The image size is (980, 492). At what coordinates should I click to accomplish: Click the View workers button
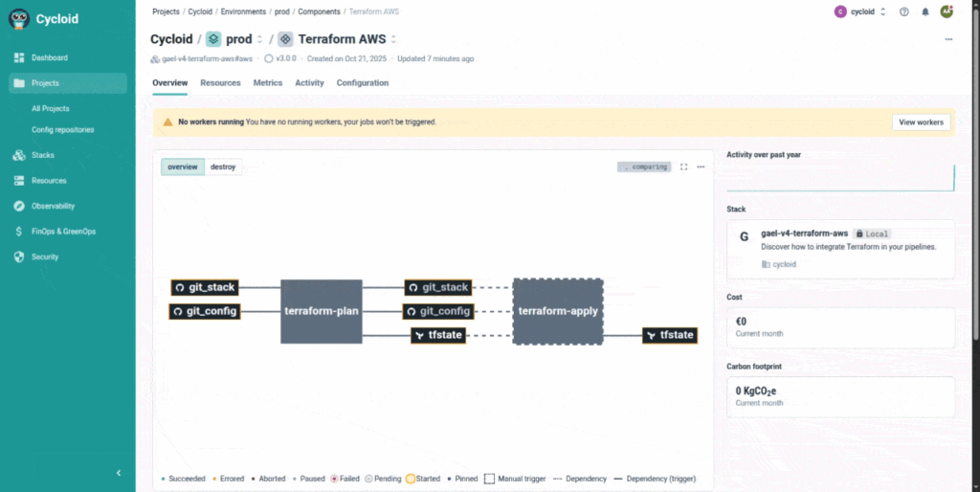(922, 123)
